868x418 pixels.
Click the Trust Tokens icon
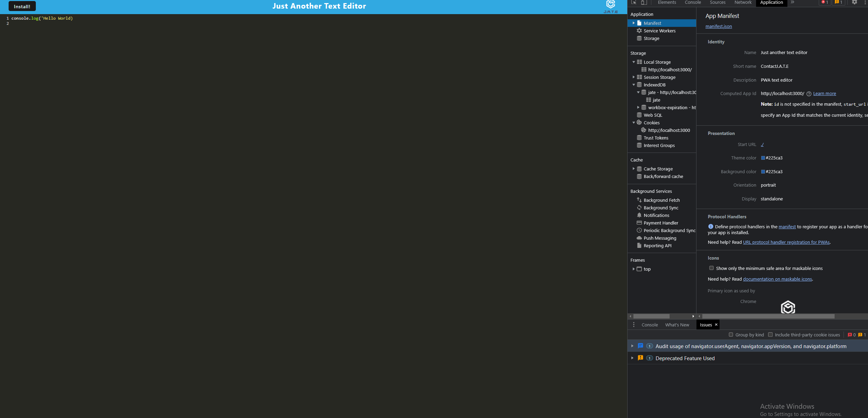pos(639,138)
